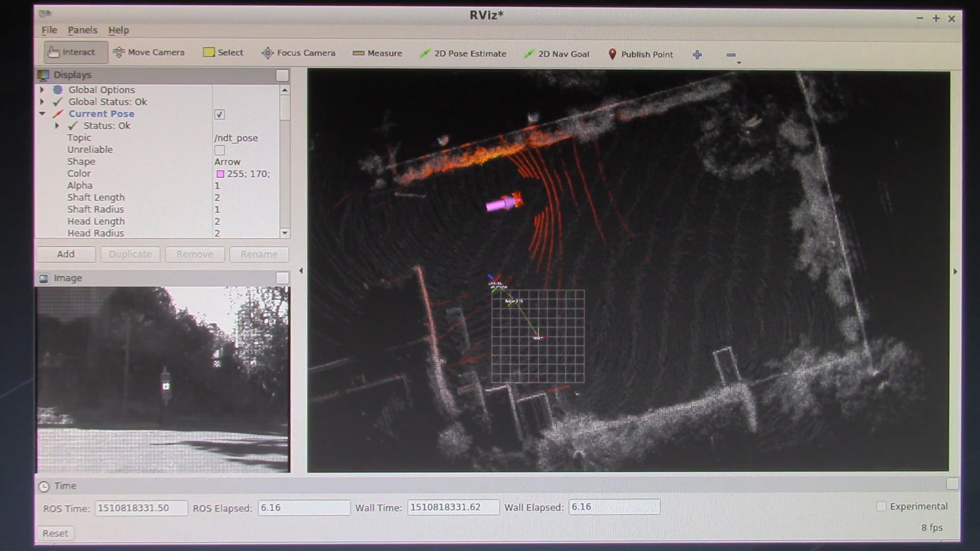Uncheck the Current Pose display checkbox

(220, 114)
